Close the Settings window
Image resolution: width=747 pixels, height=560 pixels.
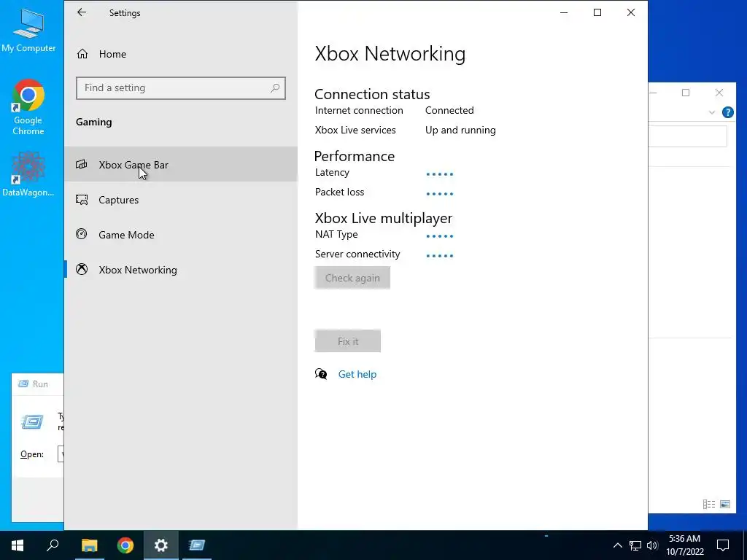(631, 13)
